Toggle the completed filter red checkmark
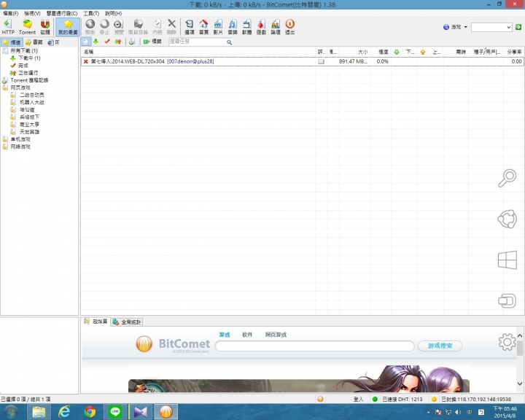The image size is (525, 420). 106,42
